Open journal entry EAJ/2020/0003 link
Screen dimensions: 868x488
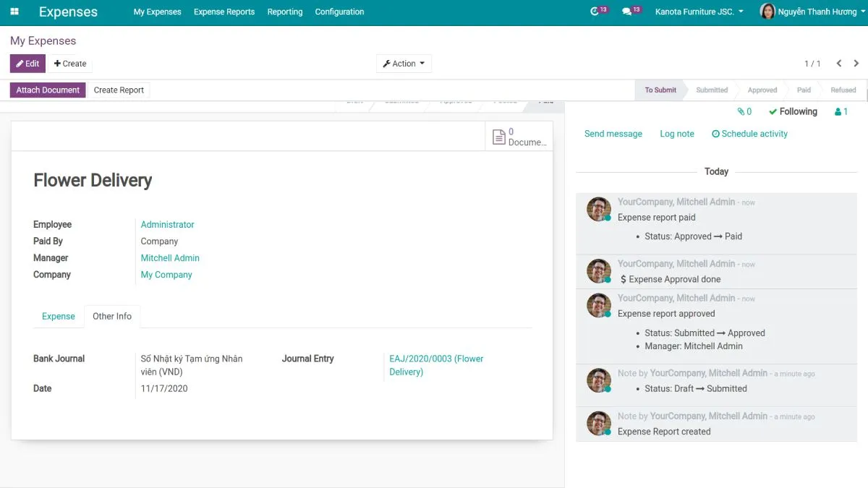[x=436, y=365]
